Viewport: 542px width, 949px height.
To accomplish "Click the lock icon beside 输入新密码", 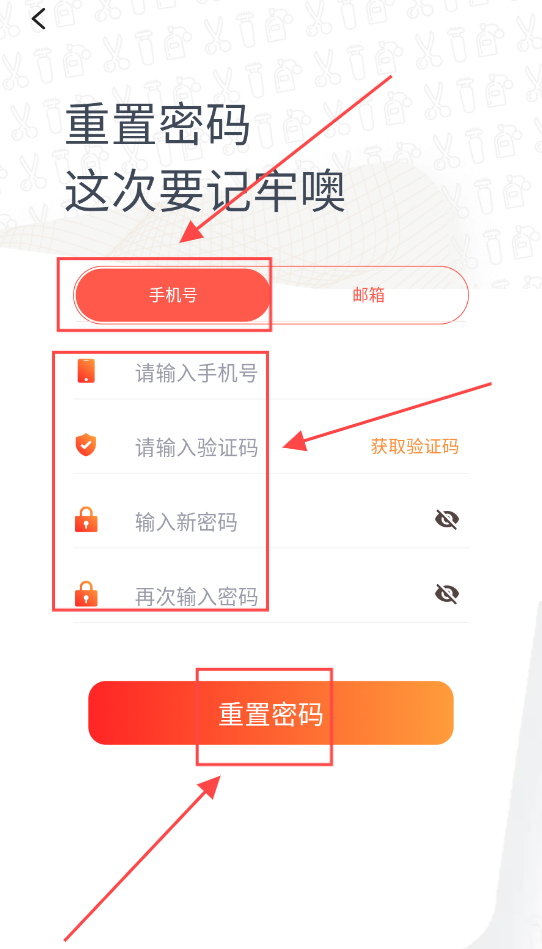I will [x=87, y=519].
